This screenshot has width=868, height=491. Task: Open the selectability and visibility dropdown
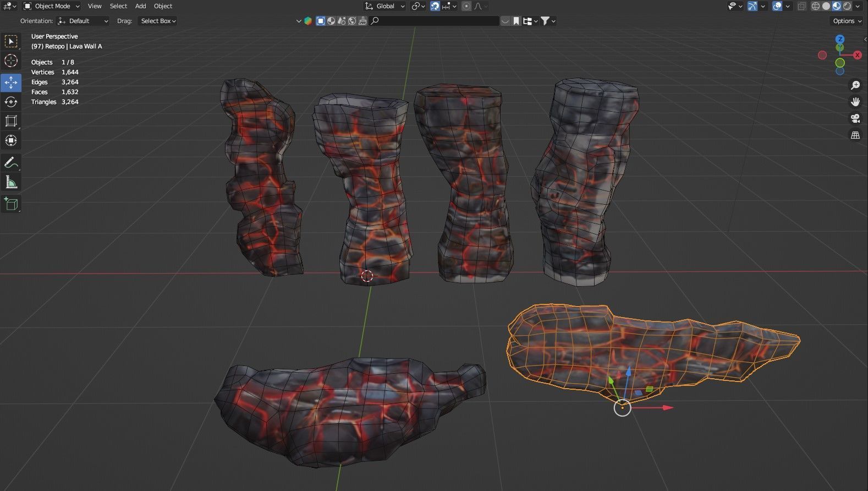coord(735,6)
